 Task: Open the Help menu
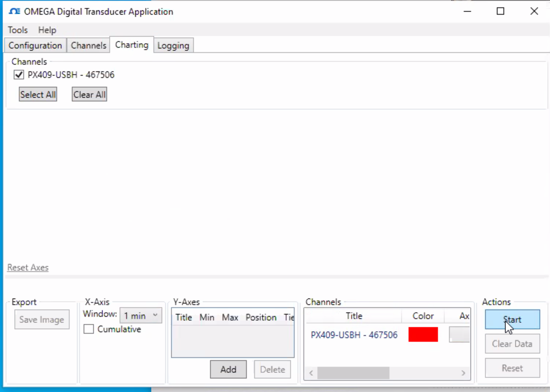point(47,30)
